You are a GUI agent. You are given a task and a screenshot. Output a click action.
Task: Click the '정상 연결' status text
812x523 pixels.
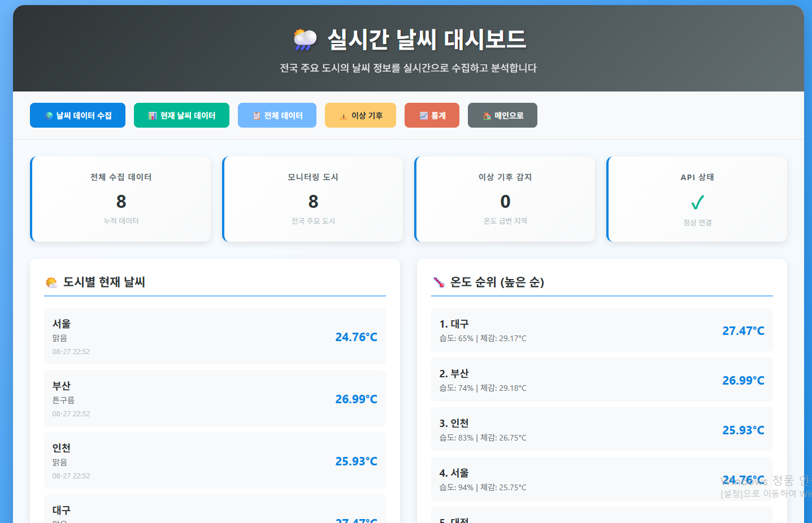coord(697,223)
